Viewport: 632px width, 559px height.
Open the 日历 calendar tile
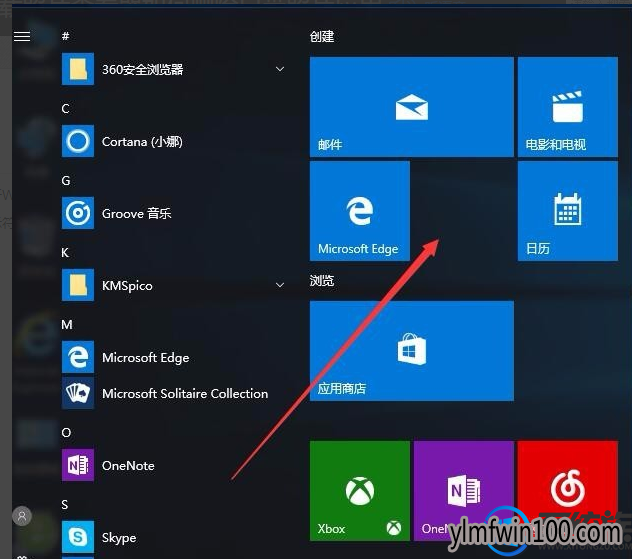(x=568, y=211)
